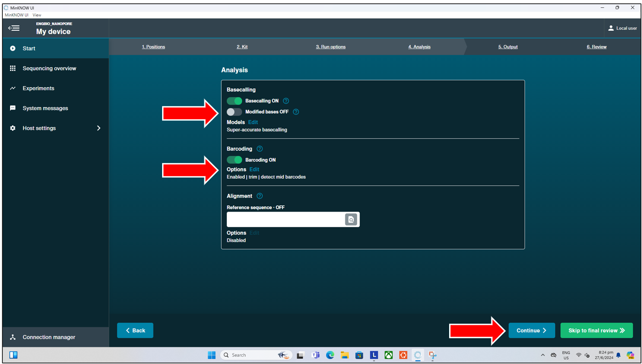Turn off the Basecalling toggle
642x364 pixels.
click(x=234, y=101)
